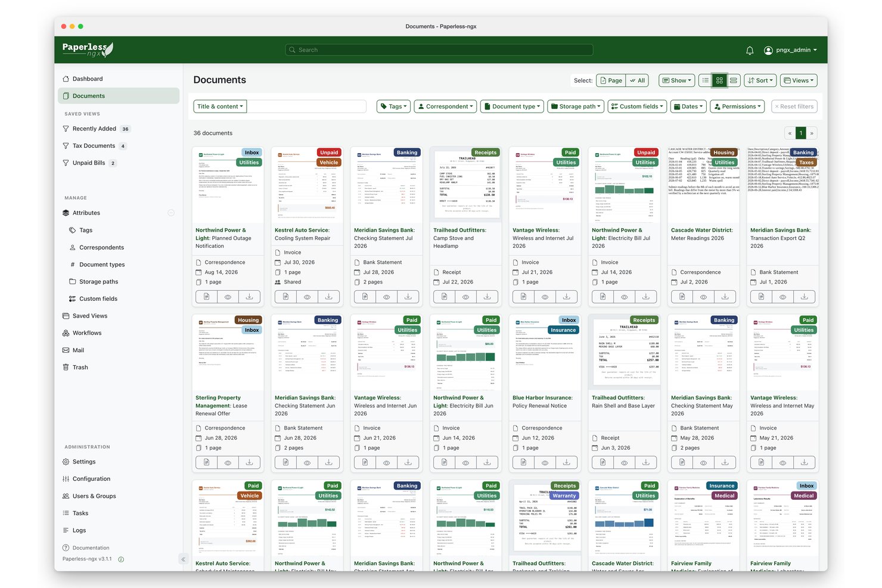Viewport: 882px width, 588px height.
Task: Open the Recently Added saved view
Action: click(x=119, y=129)
